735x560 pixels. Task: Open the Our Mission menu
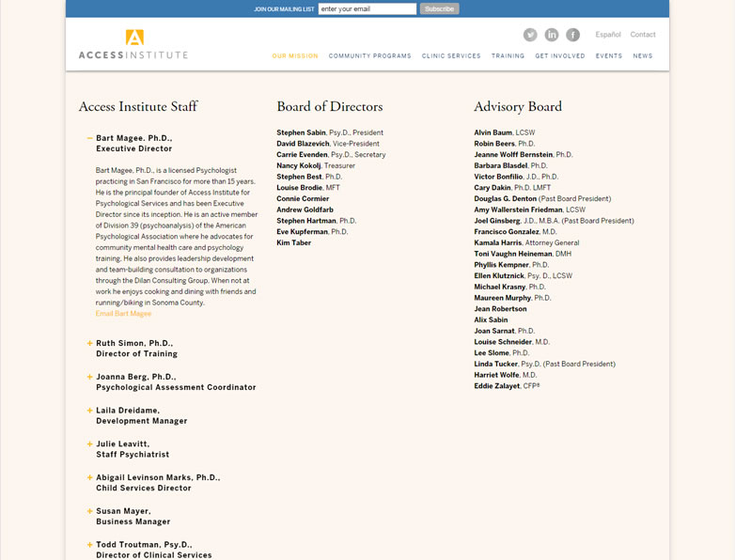pyautogui.click(x=295, y=56)
